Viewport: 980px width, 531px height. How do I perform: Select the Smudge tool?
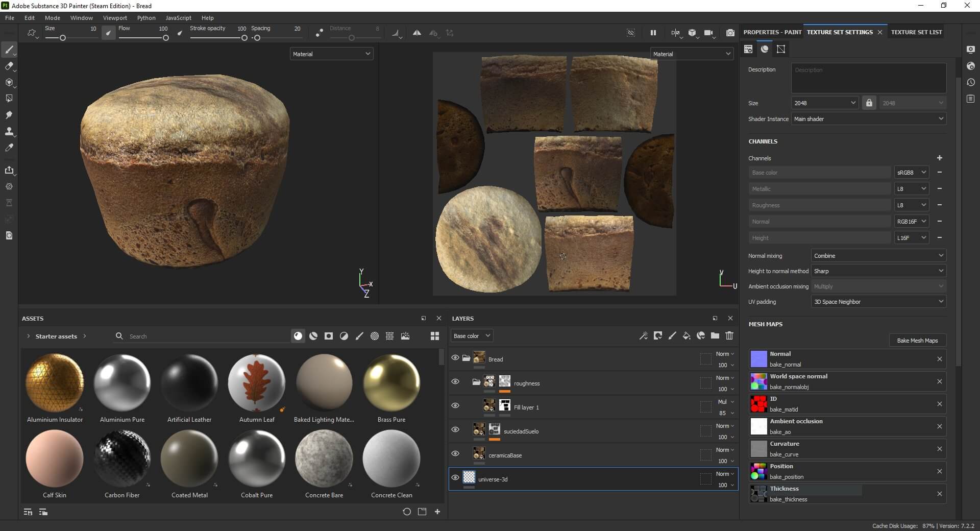tap(9, 115)
